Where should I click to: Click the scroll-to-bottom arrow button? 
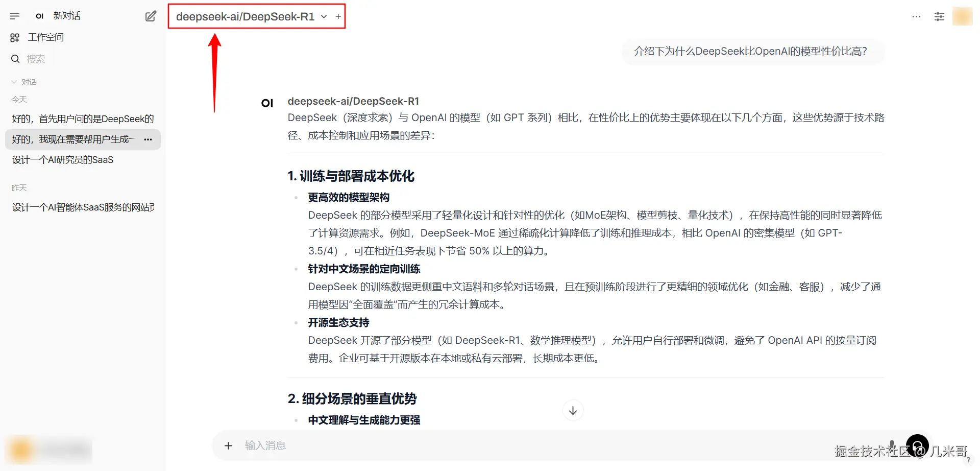573,410
